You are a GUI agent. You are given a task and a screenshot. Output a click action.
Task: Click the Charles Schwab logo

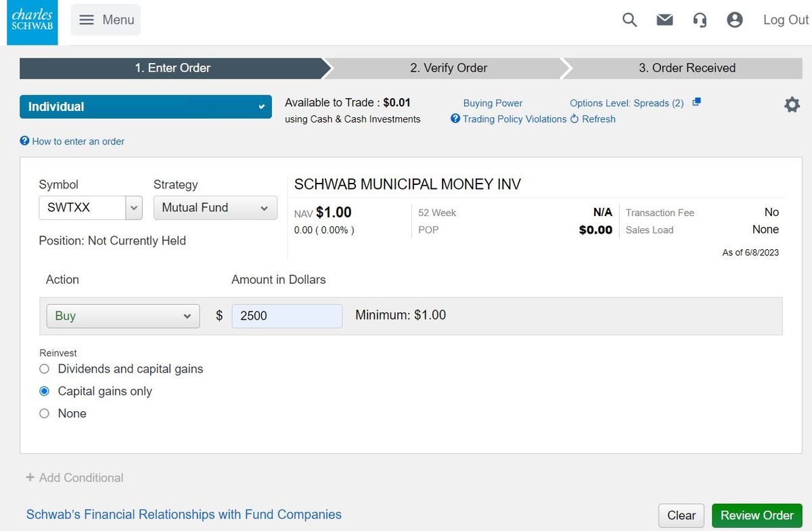pyautogui.click(x=32, y=22)
